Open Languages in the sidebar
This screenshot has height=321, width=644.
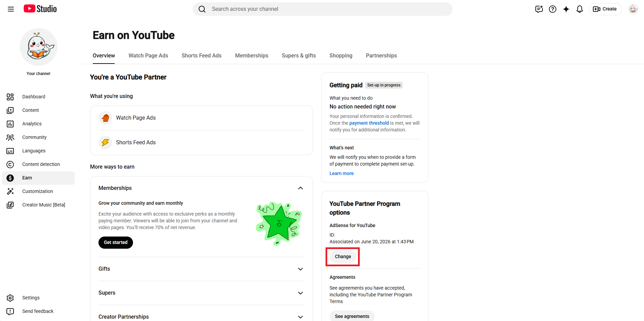39,151
